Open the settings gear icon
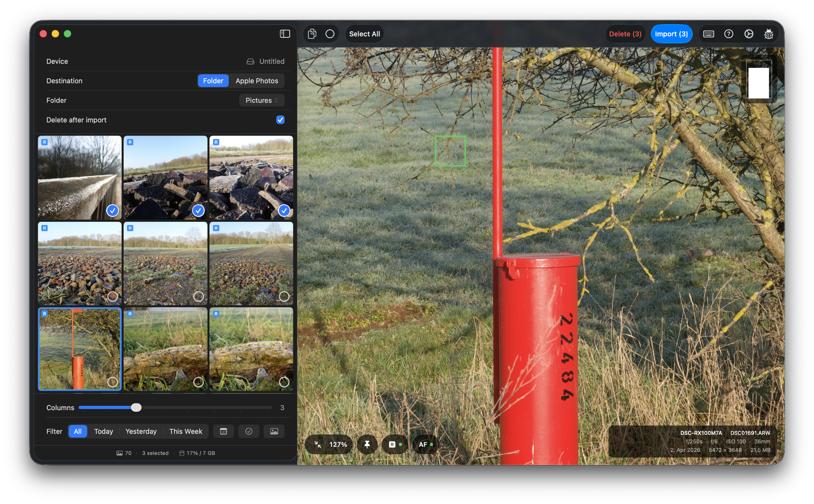Screen dimensions: 814x504 click(749, 34)
